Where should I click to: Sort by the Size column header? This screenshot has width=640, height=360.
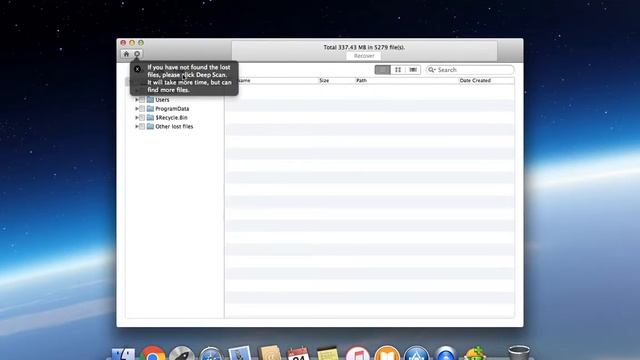click(324, 81)
